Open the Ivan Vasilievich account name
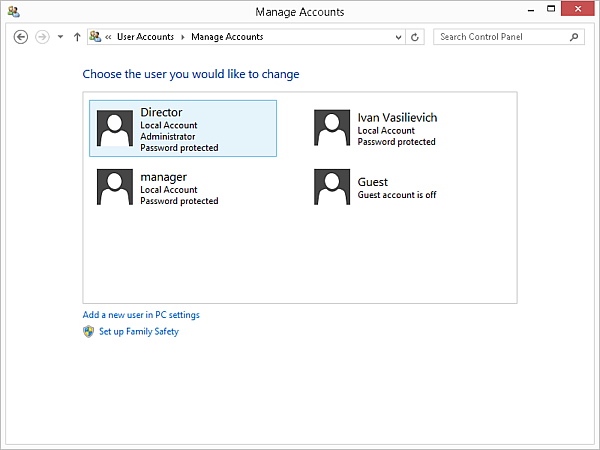This screenshot has height=450, width=600. point(397,117)
